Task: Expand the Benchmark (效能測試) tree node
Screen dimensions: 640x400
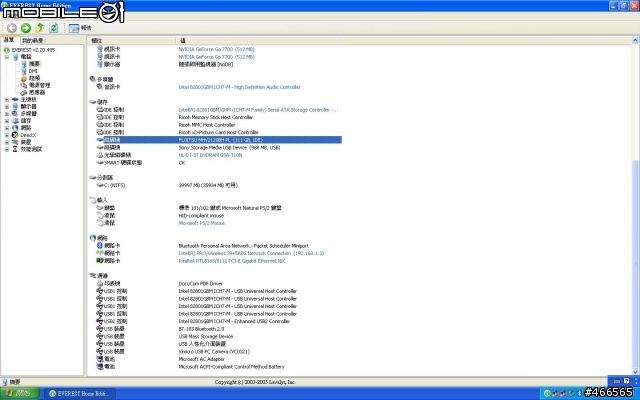Action: (7, 149)
